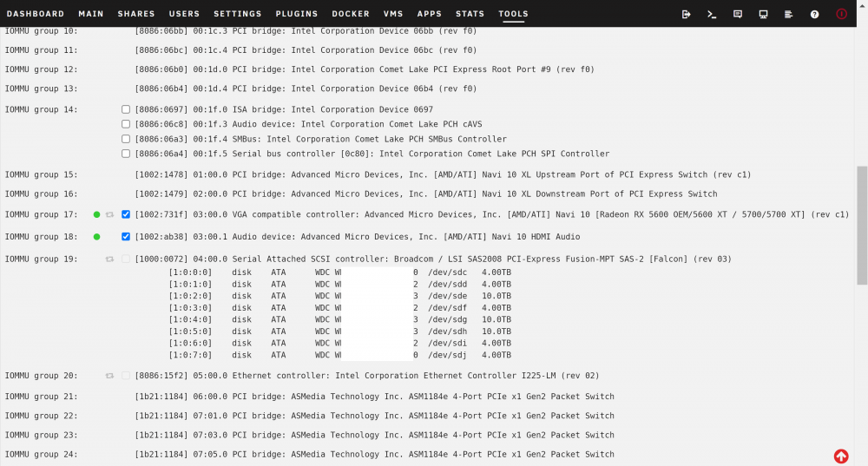Screen dimensions: 868x466
Task: Click the /dev/sdj disk row
Action: click(x=340, y=355)
